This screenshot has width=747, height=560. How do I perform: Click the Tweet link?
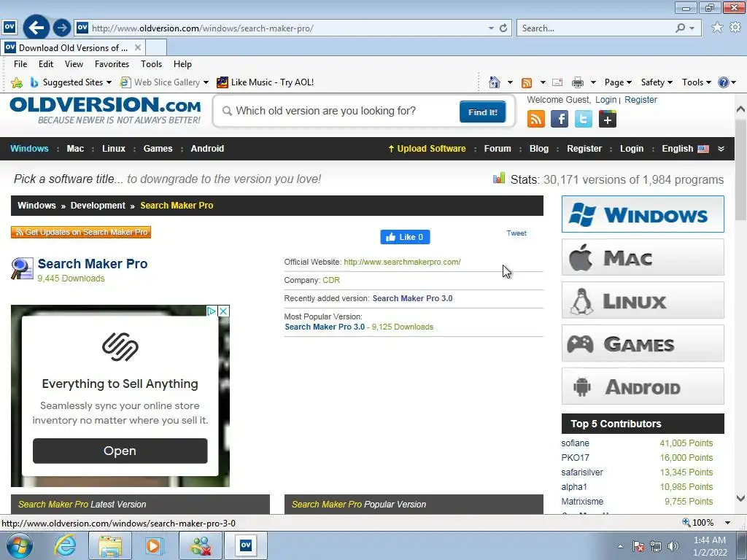click(516, 233)
